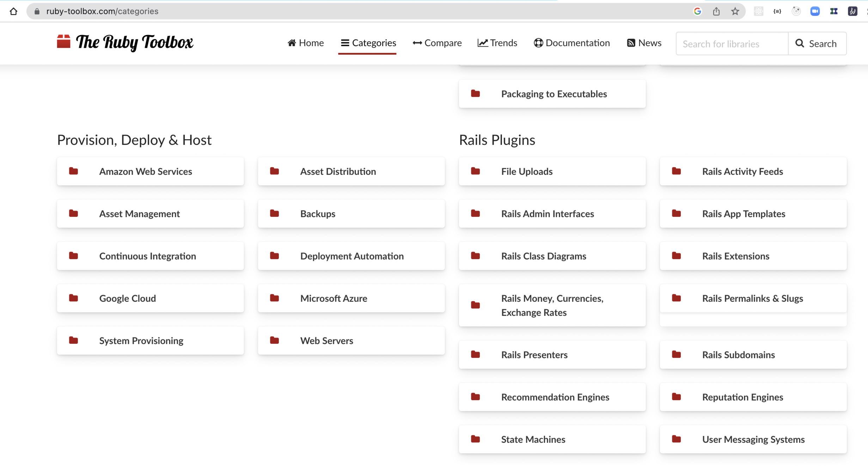Click the Google icon in address bar
The image size is (868, 476).
[x=697, y=11]
